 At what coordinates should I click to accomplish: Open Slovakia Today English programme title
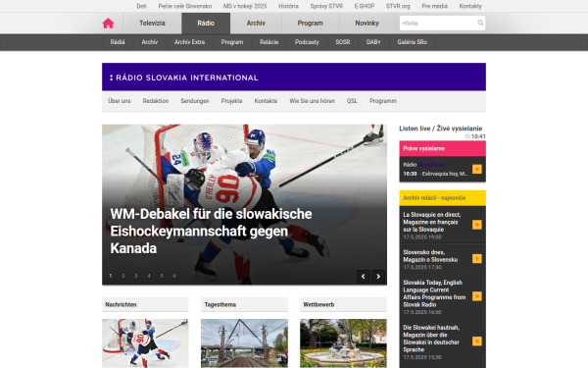434,293
